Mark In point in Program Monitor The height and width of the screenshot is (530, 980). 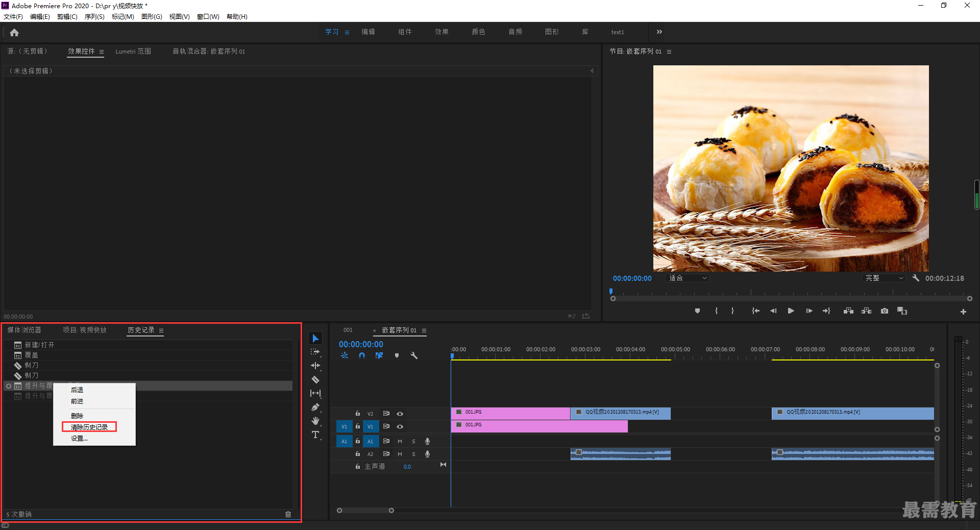pyautogui.click(x=716, y=311)
